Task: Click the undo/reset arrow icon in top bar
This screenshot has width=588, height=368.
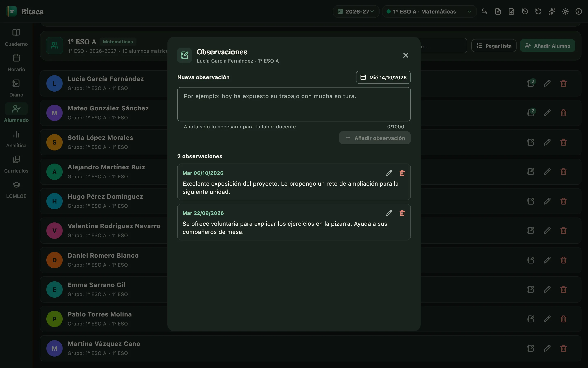Action: click(x=538, y=11)
